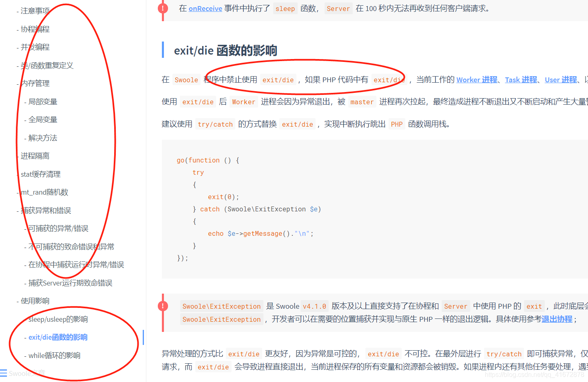Open while循环的影响 sub-item

point(54,356)
